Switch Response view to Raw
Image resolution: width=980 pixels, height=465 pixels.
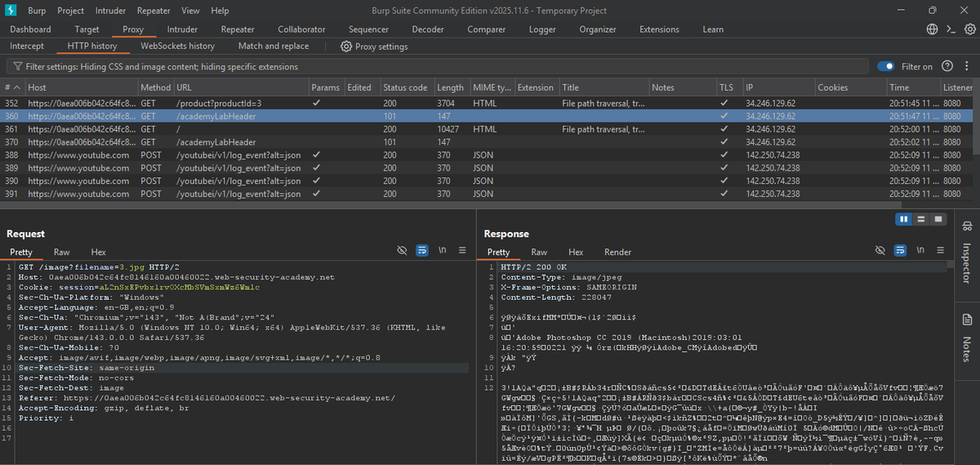pyautogui.click(x=539, y=253)
